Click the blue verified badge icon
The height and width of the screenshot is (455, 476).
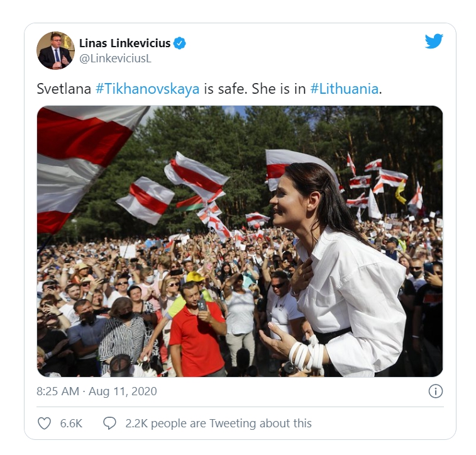point(180,43)
